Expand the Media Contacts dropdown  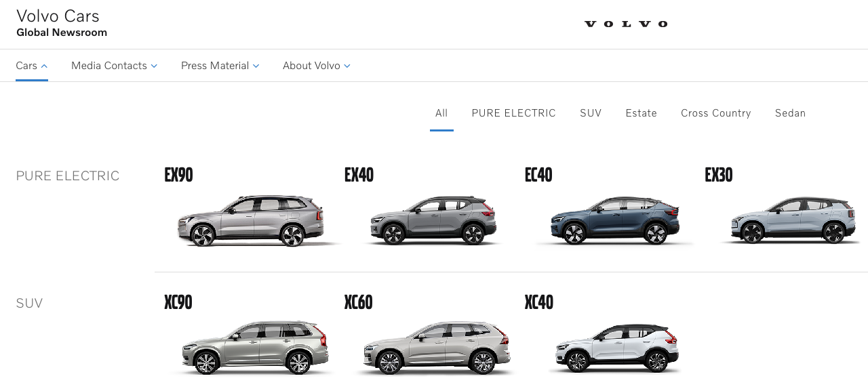(x=115, y=66)
